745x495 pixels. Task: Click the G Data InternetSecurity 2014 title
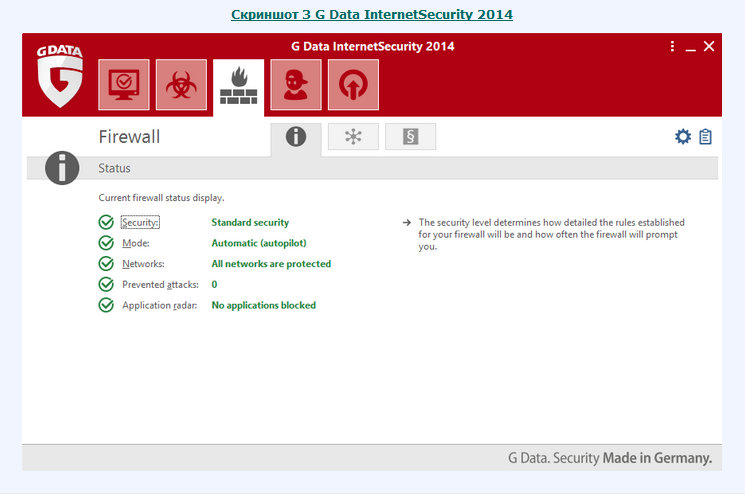pyautogui.click(x=372, y=47)
